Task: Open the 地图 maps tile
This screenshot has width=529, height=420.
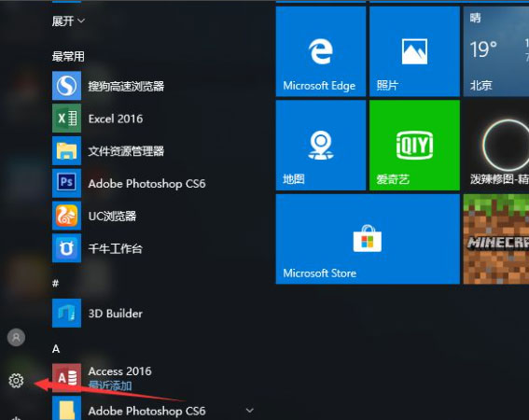Action: coord(321,146)
